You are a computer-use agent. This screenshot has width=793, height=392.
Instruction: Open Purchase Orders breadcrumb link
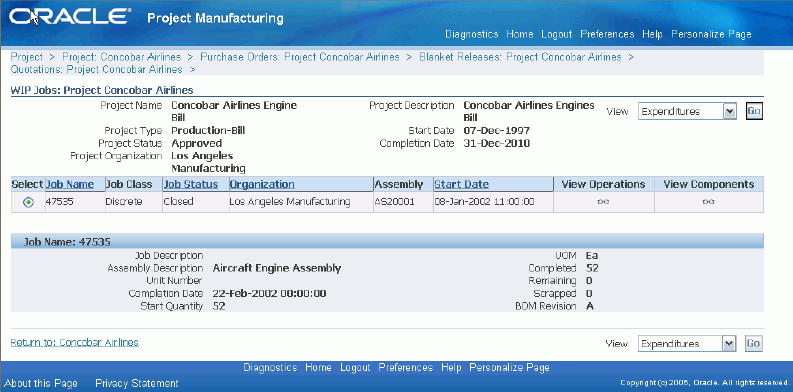point(300,57)
